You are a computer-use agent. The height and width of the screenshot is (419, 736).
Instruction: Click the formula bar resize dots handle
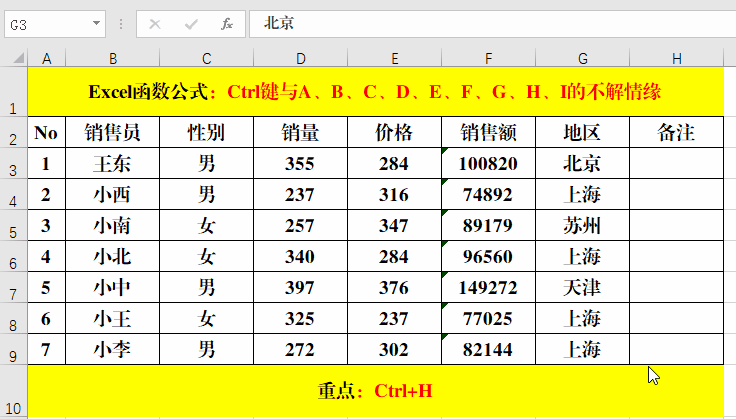pos(121,24)
